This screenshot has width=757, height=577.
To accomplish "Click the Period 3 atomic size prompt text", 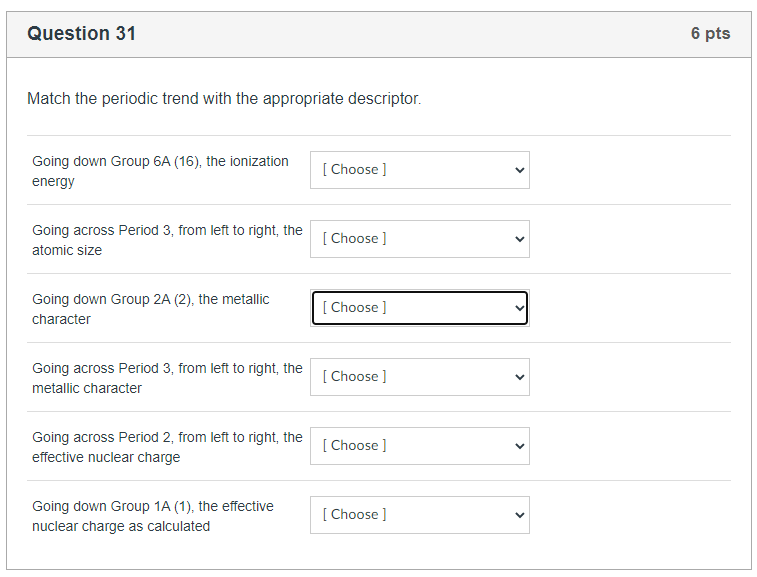I will [167, 240].
